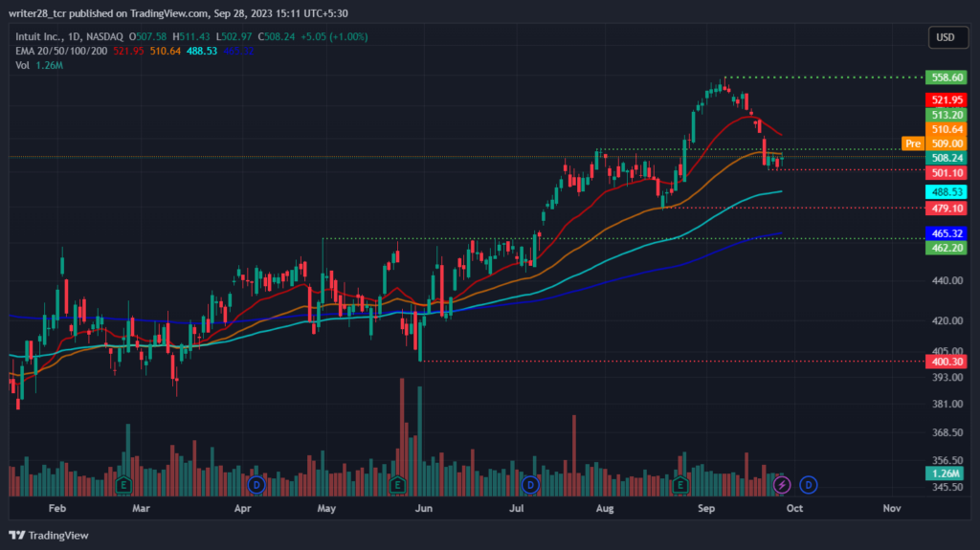Click the May label on time axis
This screenshot has height=550, width=980.
326,508
